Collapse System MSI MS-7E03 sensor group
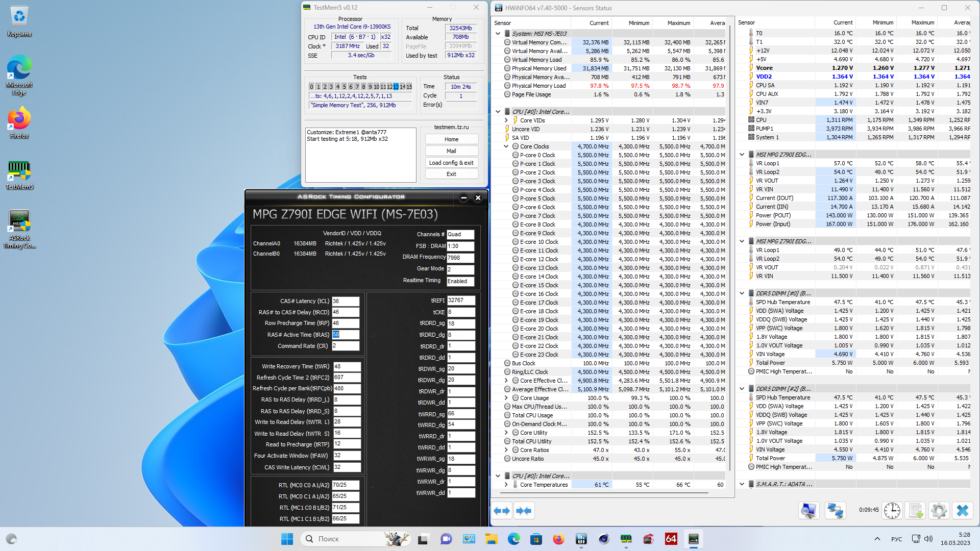Screen dimensions: 980x551 pos(498,34)
